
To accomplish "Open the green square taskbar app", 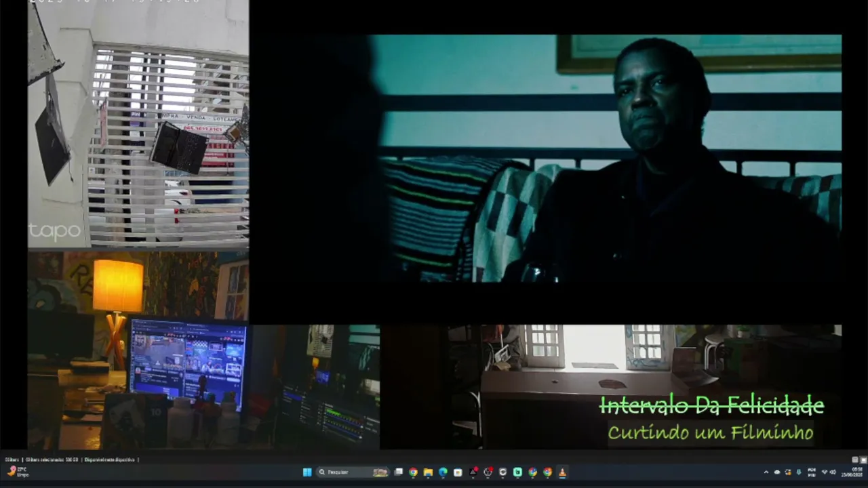I will (517, 472).
